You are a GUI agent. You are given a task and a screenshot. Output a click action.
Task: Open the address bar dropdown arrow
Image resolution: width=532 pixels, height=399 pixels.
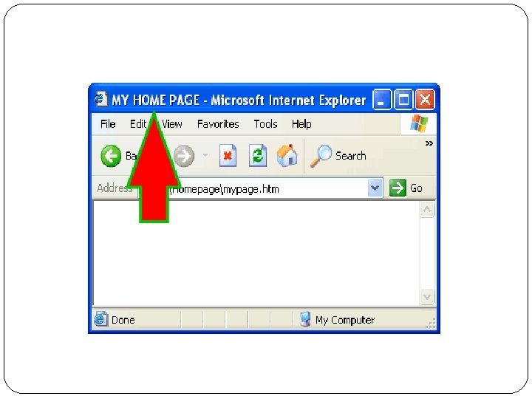375,188
